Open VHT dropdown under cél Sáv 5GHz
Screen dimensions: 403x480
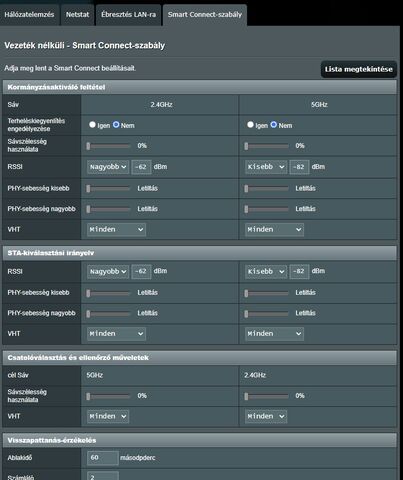pos(108,416)
